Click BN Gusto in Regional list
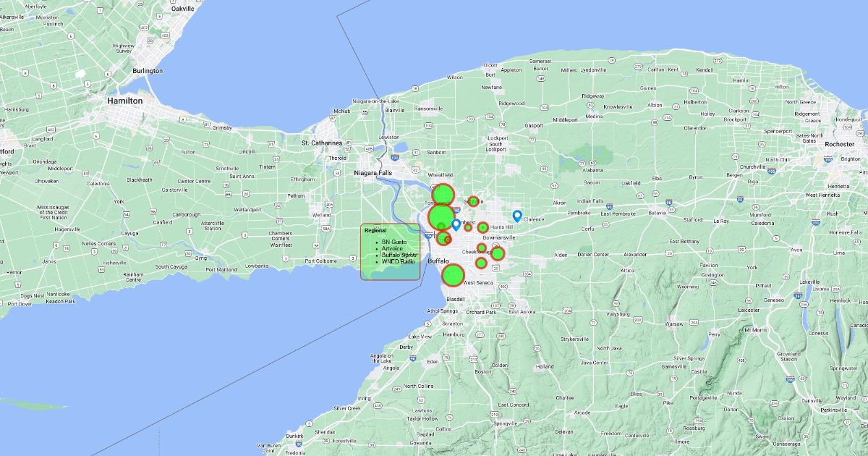Screen dimensions: 868x456 coord(395,241)
